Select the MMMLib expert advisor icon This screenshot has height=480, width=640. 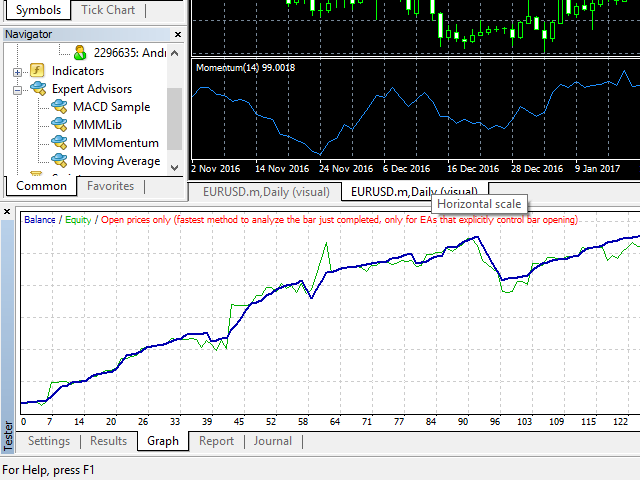point(59,125)
